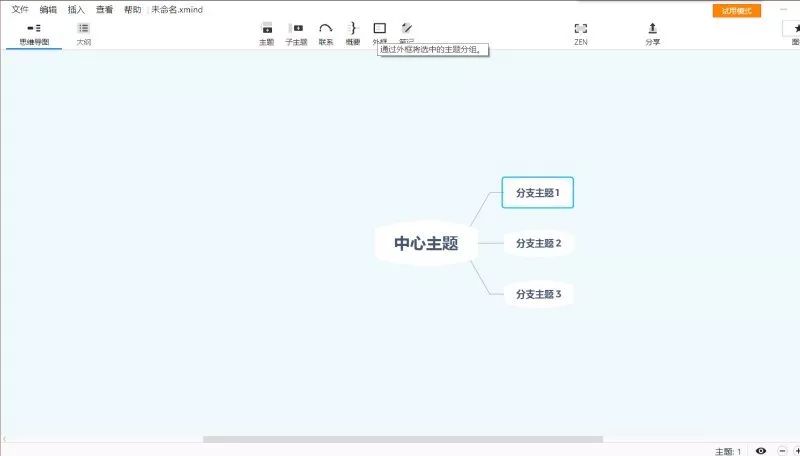
Task: Open the 查看 menu
Action: pyautogui.click(x=105, y=10)
